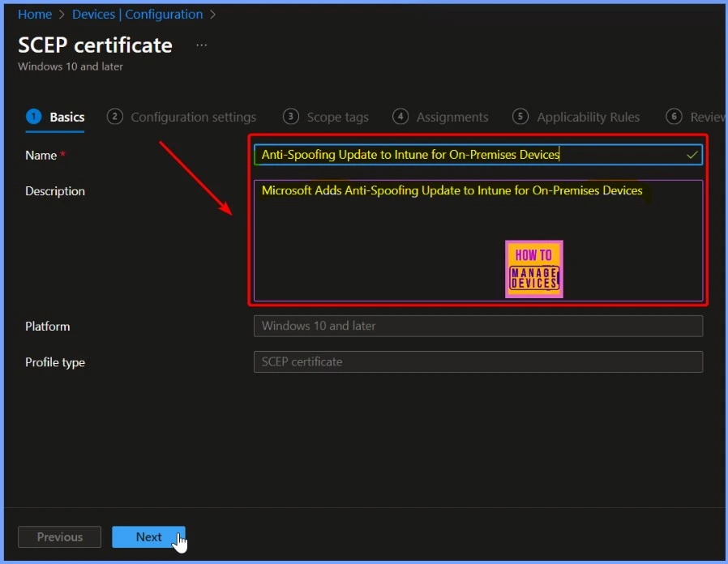Screen dimensions: 728x564
Task: Select the Configuration settings step tab
Action: click(x=182, y=117)
